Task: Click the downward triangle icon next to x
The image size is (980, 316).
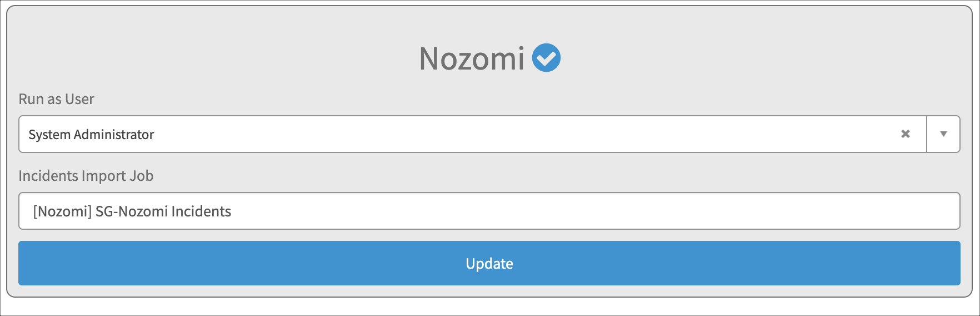Action: 943,134
